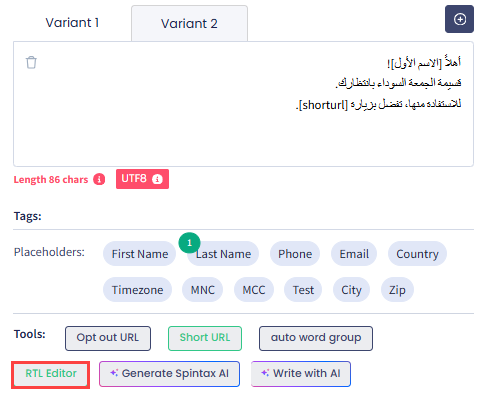Add the Email placeholder tag
Viewport: 487px width, 398px height.
(x=354, y=254)
